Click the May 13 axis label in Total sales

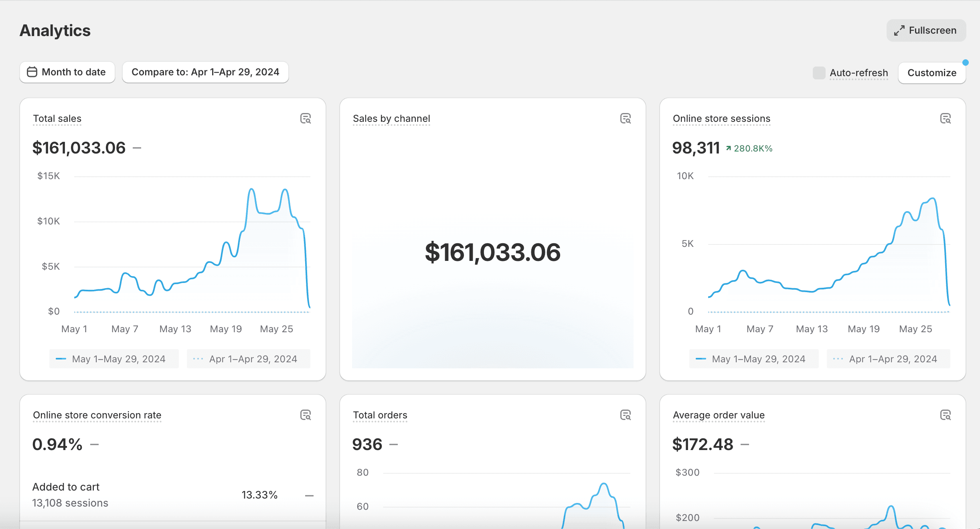(x=175, y=329)
